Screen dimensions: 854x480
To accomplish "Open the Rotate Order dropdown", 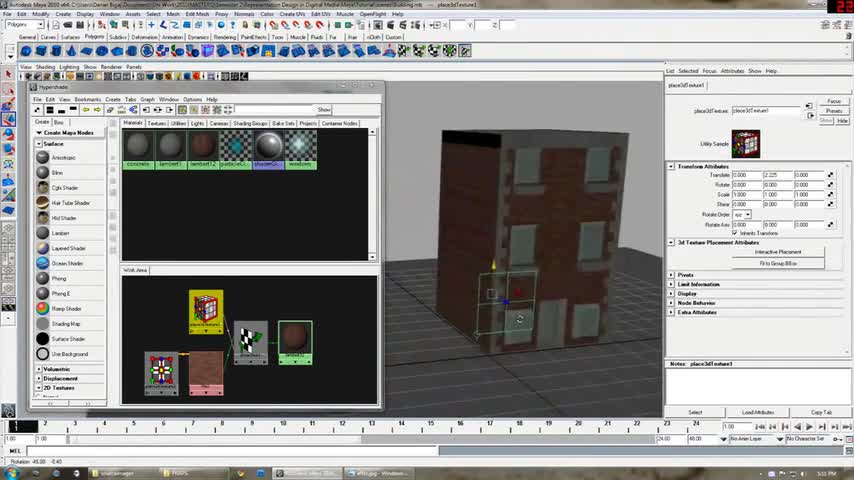I will coord(742,215).
